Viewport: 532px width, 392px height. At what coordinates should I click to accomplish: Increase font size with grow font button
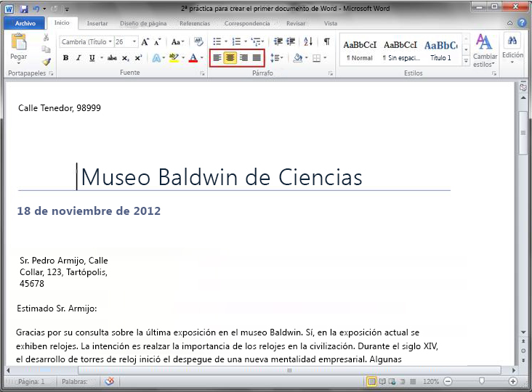click(145, 42)
